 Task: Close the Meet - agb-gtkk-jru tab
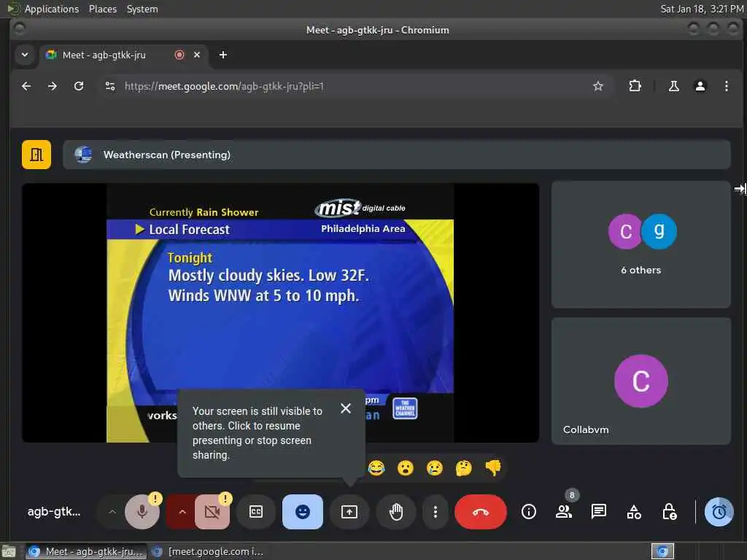pyautogui.click(x=197, y=55)
